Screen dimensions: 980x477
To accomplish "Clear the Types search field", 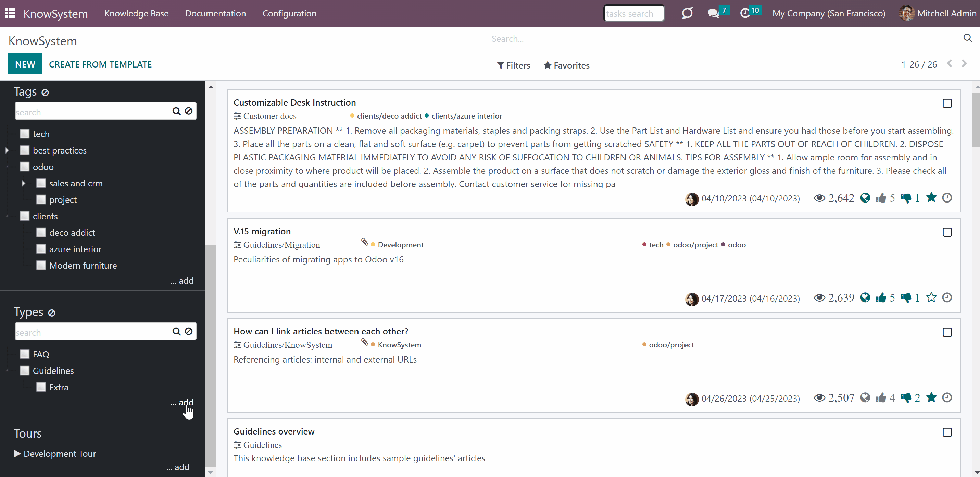I will point(189,332).
